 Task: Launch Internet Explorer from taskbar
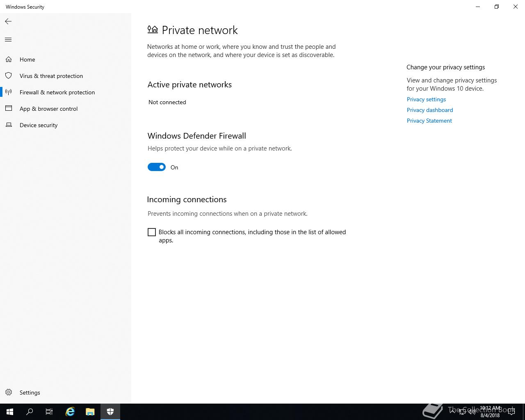point(70,412)
